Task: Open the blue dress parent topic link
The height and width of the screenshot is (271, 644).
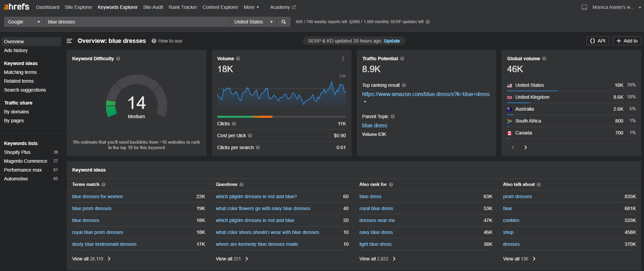Action: (374, 125)
